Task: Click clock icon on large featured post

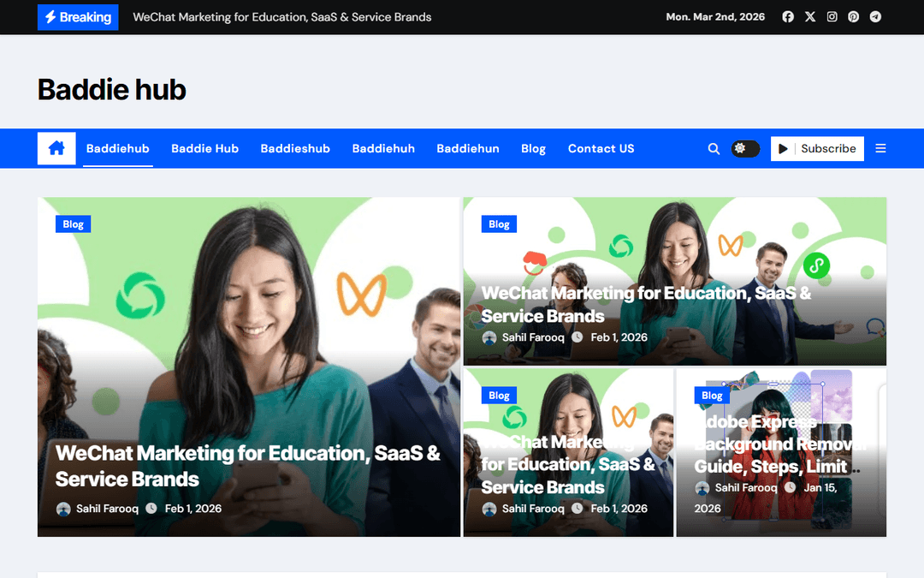Action: pos(151,508)
